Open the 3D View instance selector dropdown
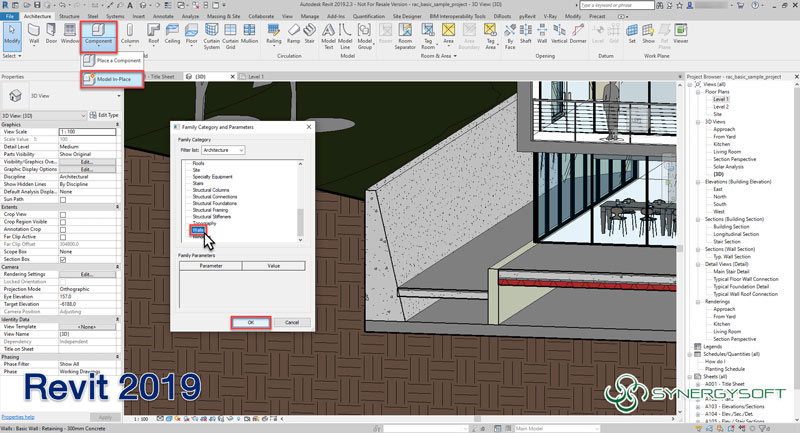Screen dimensions: 800x433 click(x=43, y=116)
